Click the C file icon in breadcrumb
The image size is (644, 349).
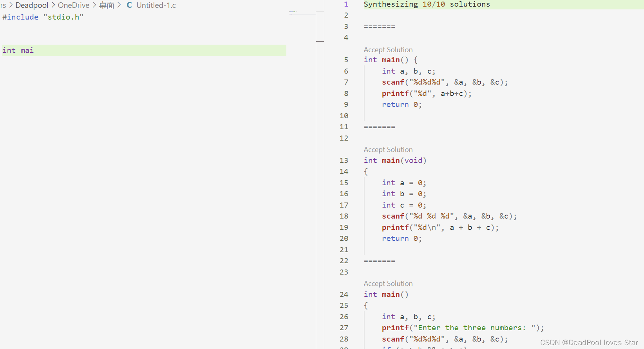[x=129, y=5]
